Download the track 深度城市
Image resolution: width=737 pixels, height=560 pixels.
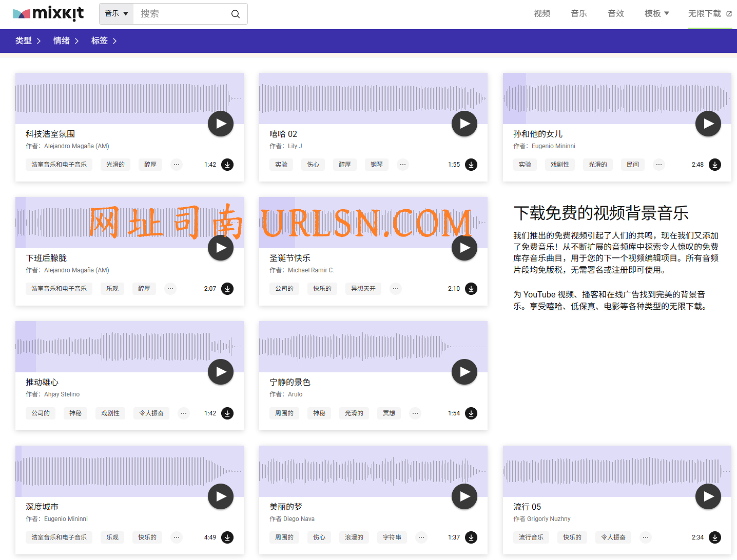(x=227, y=537)
